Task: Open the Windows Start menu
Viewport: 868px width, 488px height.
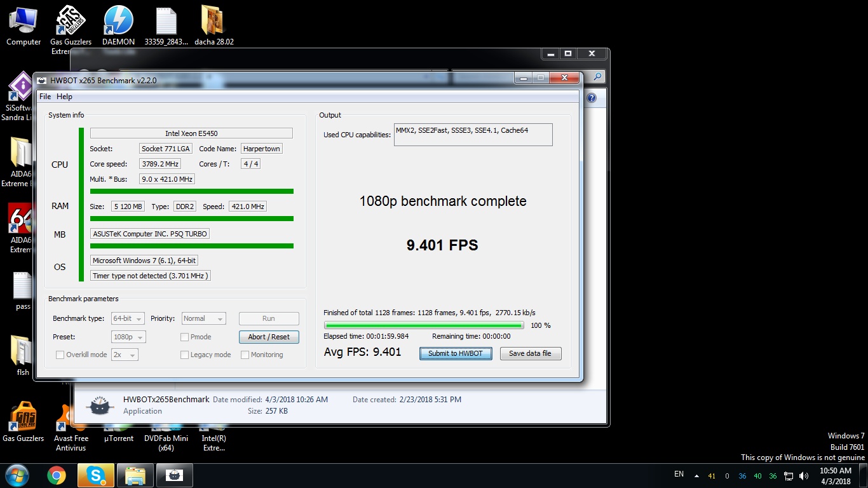Action: point(17,475)
